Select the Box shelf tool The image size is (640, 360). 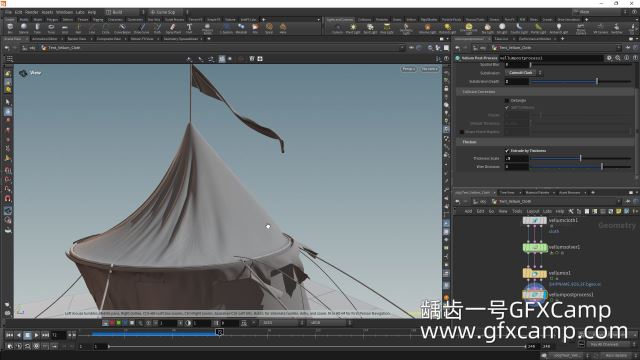tap(10, 28)
